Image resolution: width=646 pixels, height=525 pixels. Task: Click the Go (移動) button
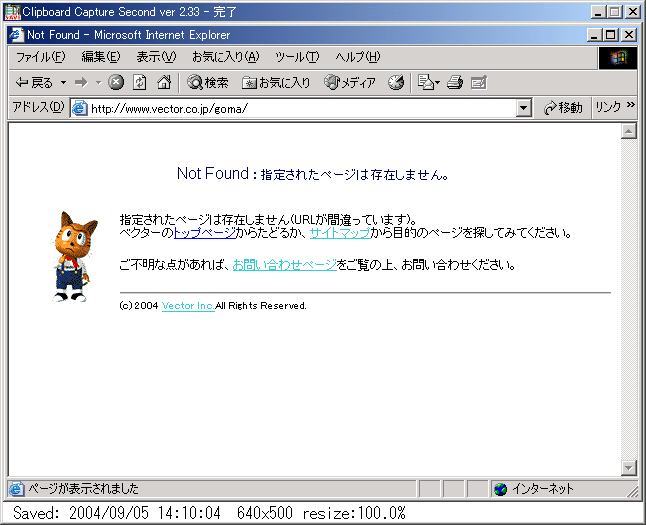[x=563, y=108]
